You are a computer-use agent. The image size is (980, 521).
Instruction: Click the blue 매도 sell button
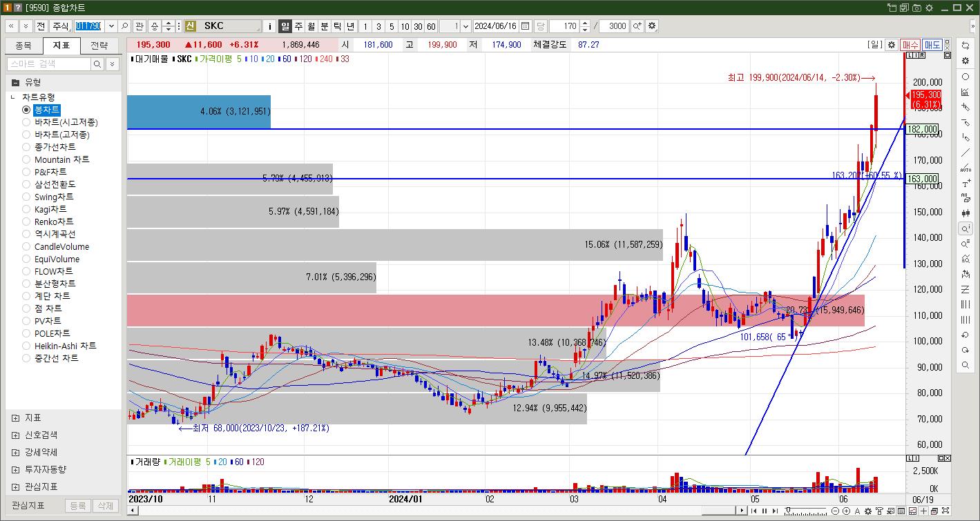(x=932, y=45)
